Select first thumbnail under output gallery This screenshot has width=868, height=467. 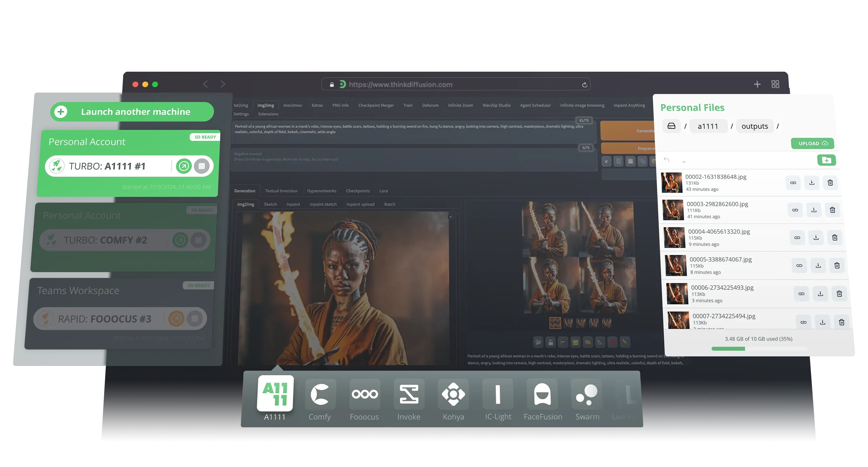(555, 323)
